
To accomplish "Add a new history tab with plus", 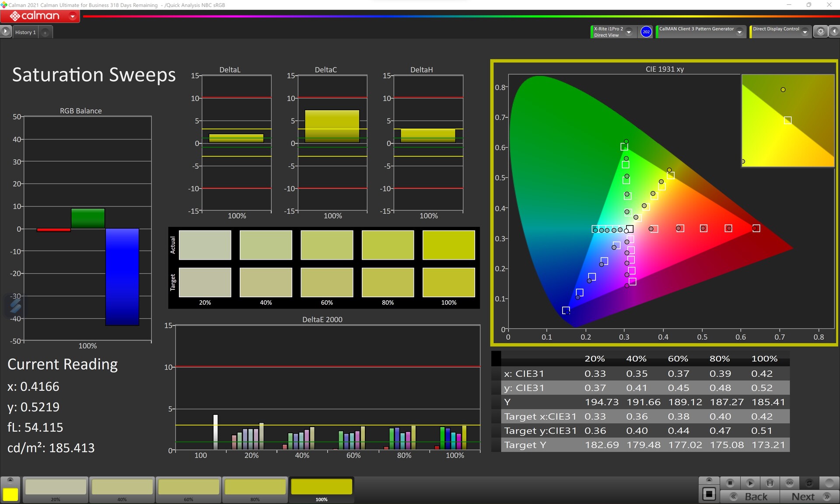I will point(45,32).
